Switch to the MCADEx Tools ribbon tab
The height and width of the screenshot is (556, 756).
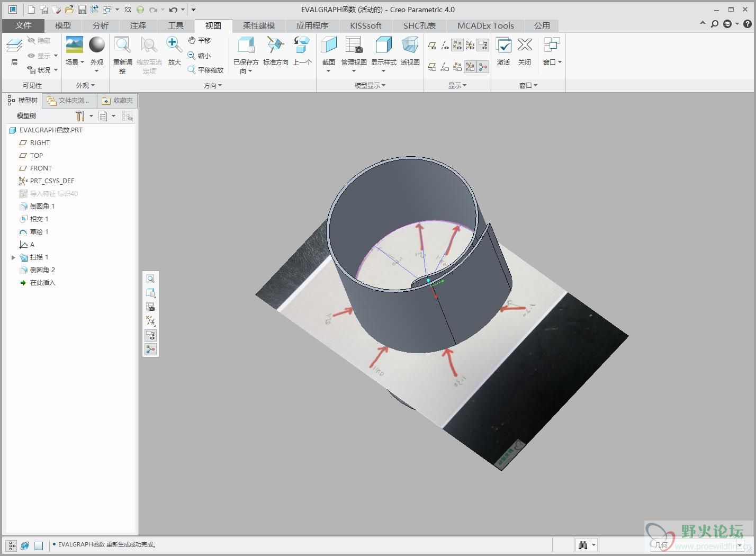(485, 25)
